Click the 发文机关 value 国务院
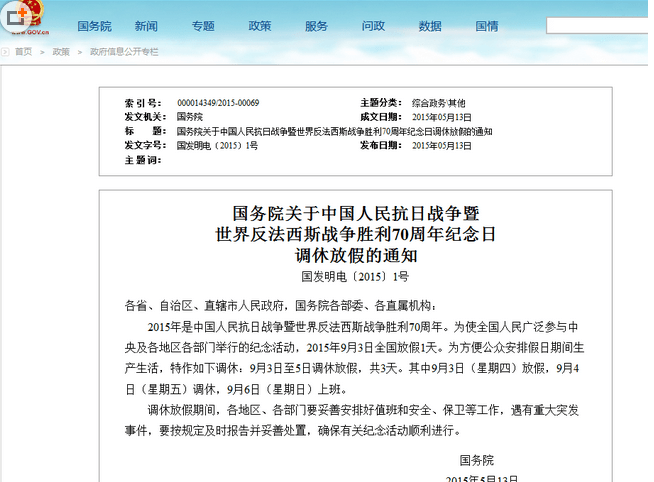The image size is (654, 482). [x=190, y=117]
